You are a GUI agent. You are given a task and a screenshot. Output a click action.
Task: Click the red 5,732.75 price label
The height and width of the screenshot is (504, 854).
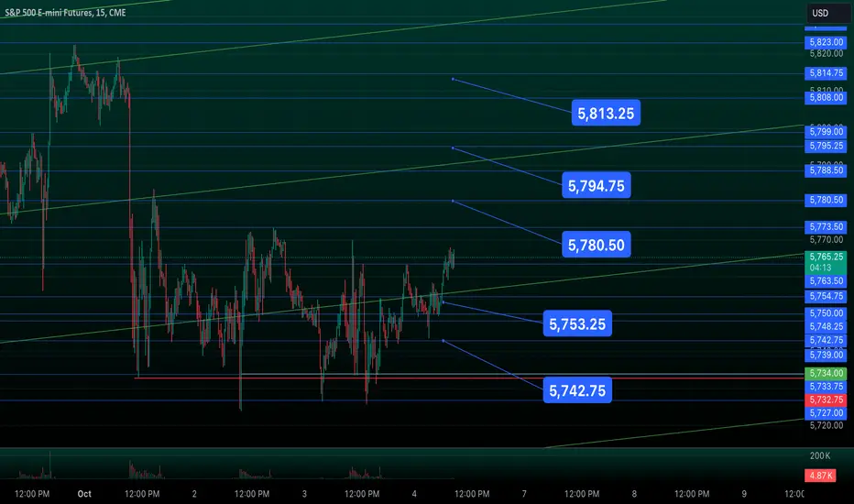pos(826,400)
